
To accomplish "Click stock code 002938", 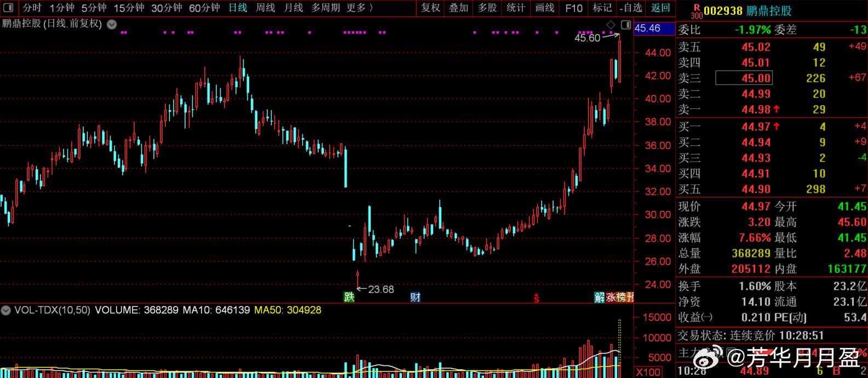I will [723, 11].
